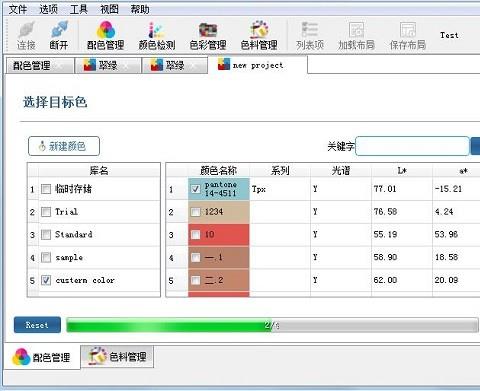Click the Test toolbar item
Image resolution: width=480 pixels, height=391 pixels.
click(449, 35)
